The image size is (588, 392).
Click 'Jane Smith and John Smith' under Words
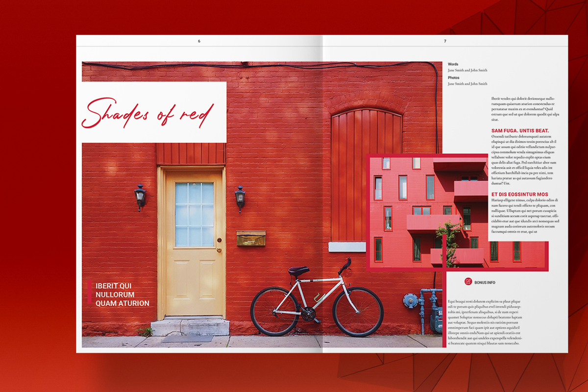click(467, 71)
